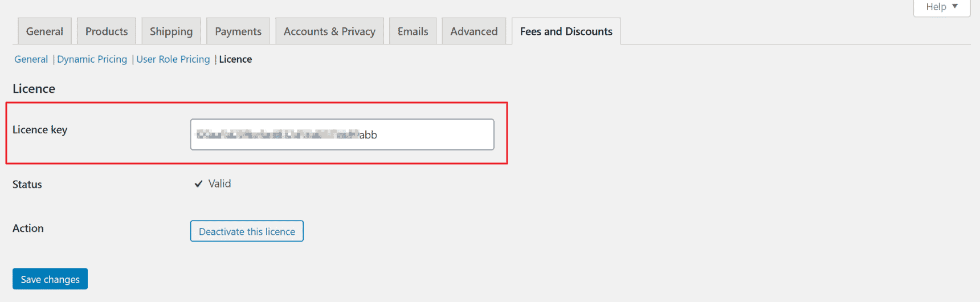Click the Valid status checkmark icon
This screenshot has height=302, width=980.
198,183
